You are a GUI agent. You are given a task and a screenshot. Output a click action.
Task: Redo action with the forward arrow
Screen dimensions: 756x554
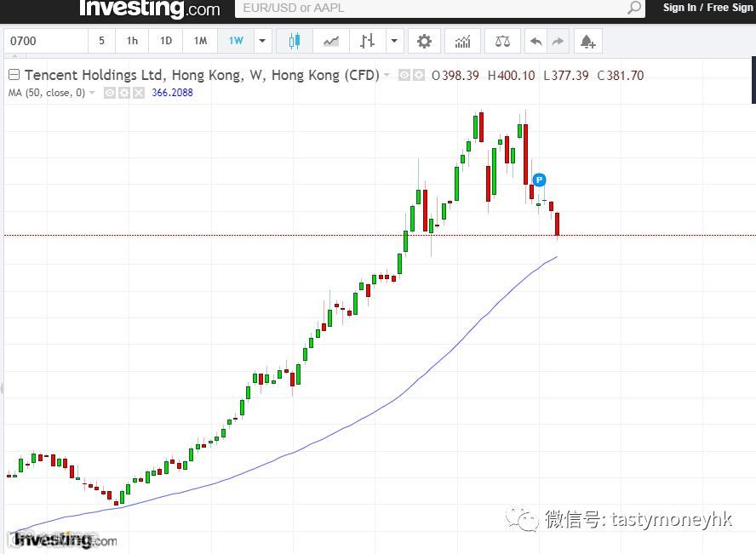tap(558, 41)
